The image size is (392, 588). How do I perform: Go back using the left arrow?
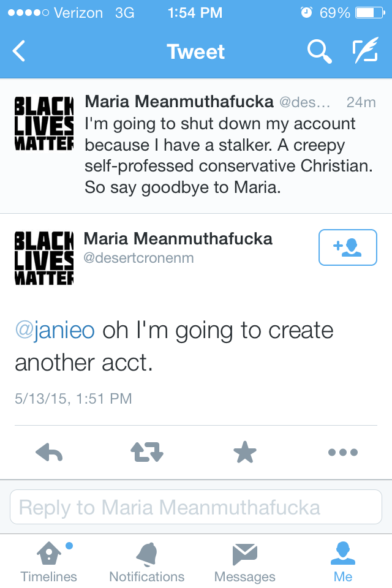19,51
